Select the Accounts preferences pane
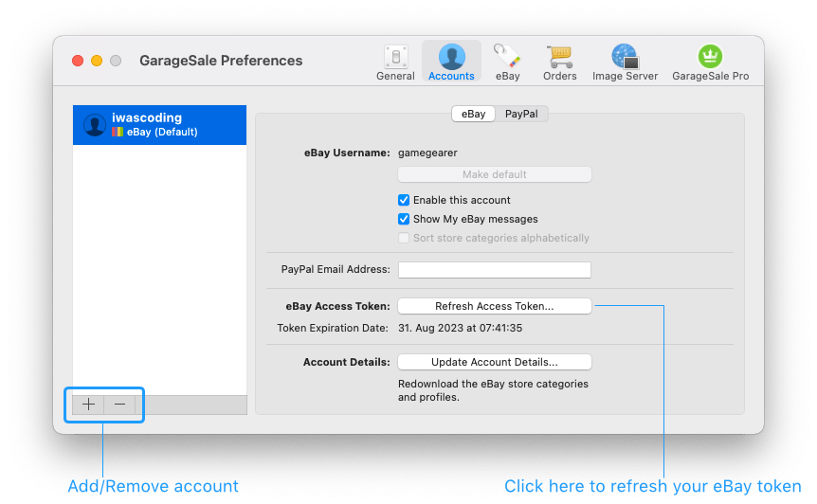Viewport: 817px width, 504px height. pos(451,63)
